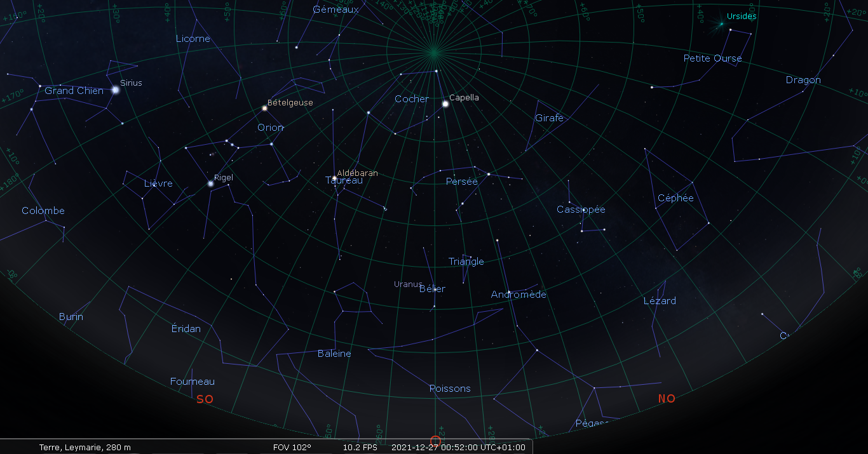
Task: Click the Cassiopée constellation label
Action: tap(581, 210)
